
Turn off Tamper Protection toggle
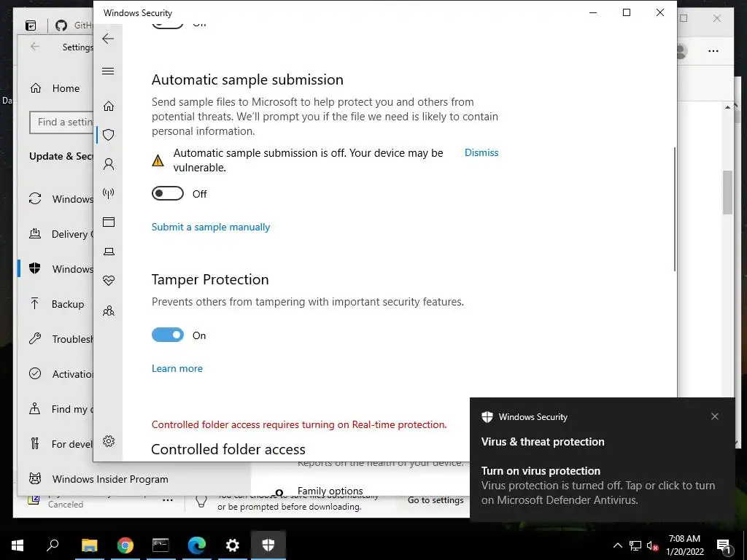click(x=168, y=335)
